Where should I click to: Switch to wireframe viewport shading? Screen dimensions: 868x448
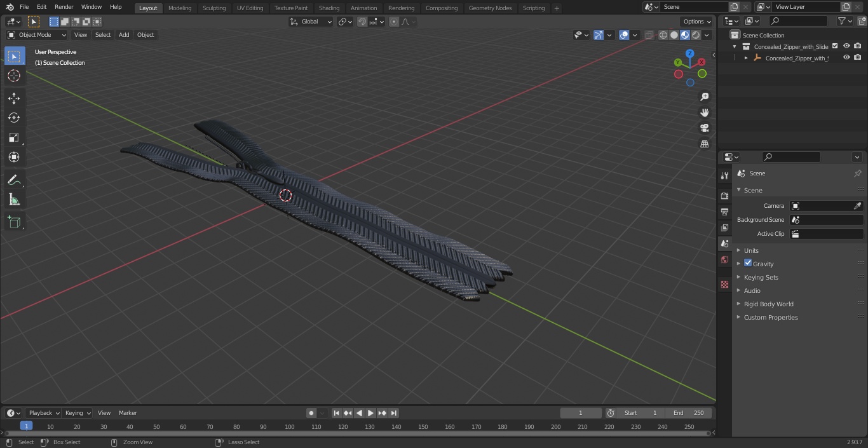663,35
